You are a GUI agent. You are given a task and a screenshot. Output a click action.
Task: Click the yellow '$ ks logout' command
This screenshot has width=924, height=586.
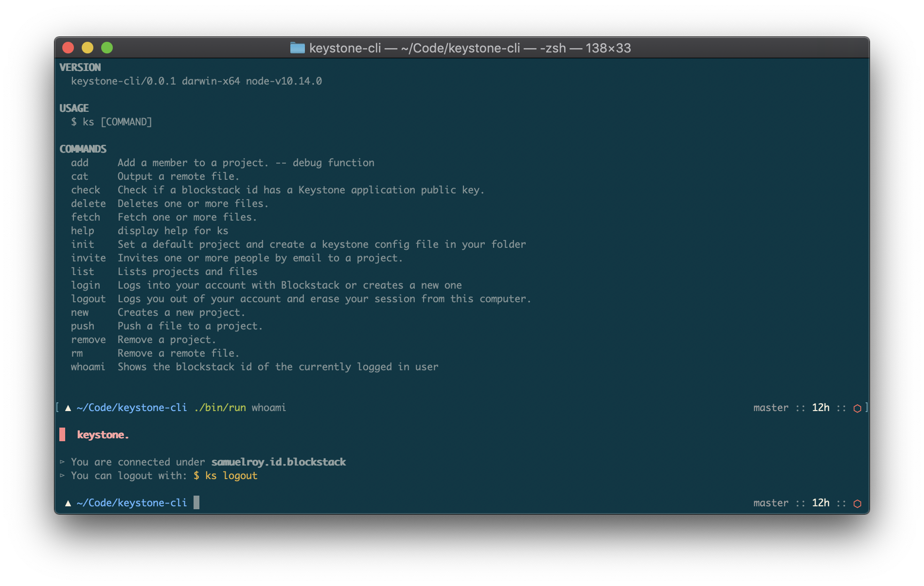[x=226, y=476]
